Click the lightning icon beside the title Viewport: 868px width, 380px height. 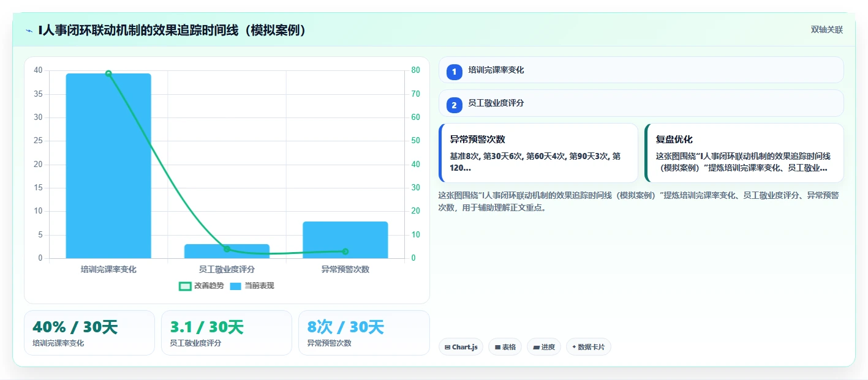29,30
